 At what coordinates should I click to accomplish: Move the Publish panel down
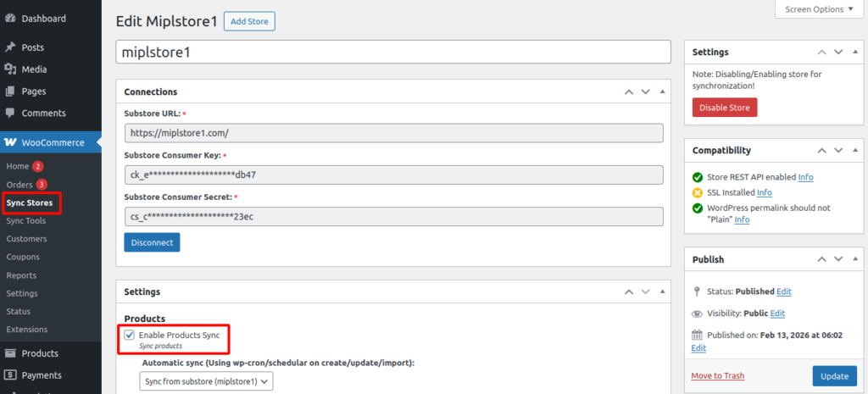point(835,259)
